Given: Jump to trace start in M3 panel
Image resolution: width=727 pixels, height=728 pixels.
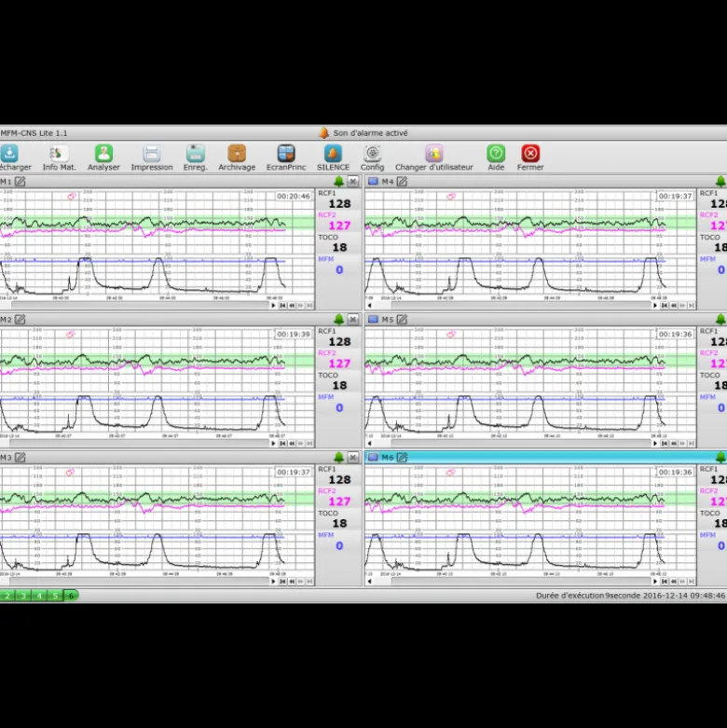Looking at the screenshot, I should 282,582.
